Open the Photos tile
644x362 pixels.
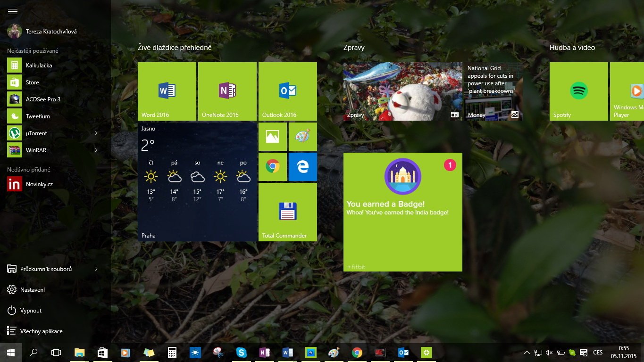tap(273, 137)
